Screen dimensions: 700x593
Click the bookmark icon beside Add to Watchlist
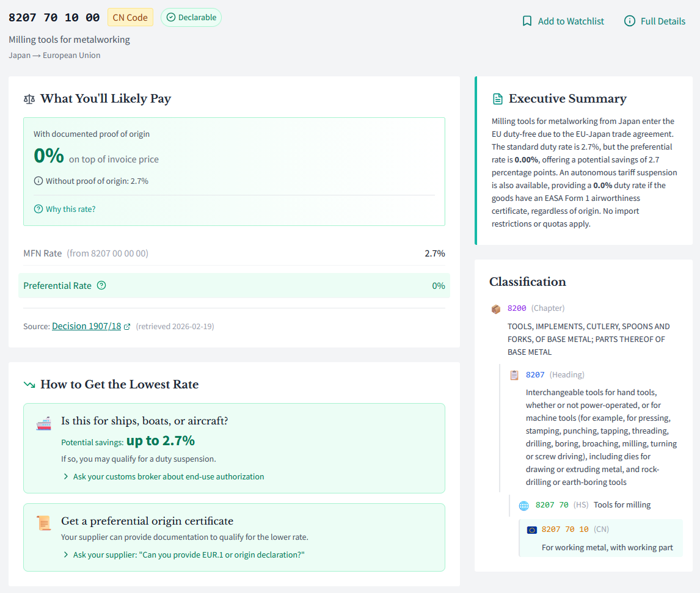click(x=527, y=21)
